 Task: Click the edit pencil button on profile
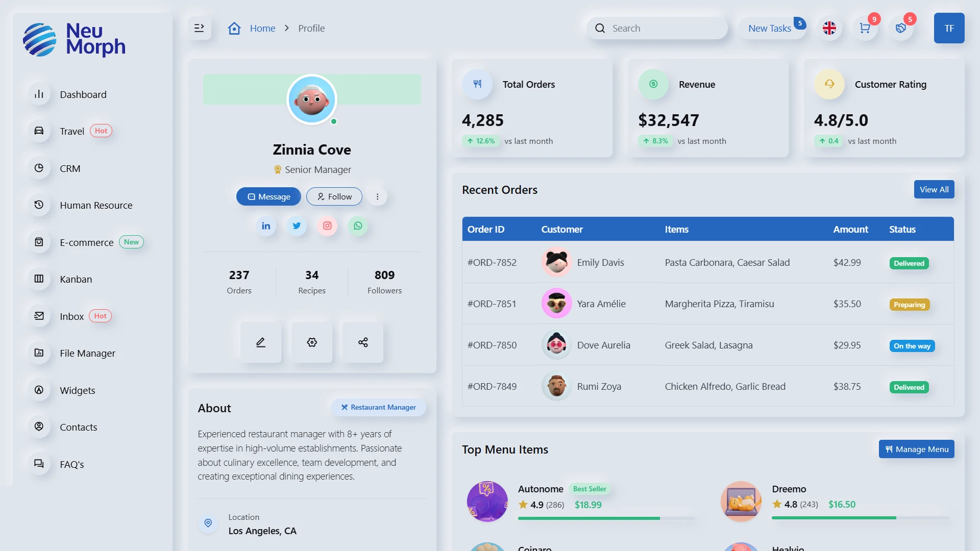click(x=261, y=342)
